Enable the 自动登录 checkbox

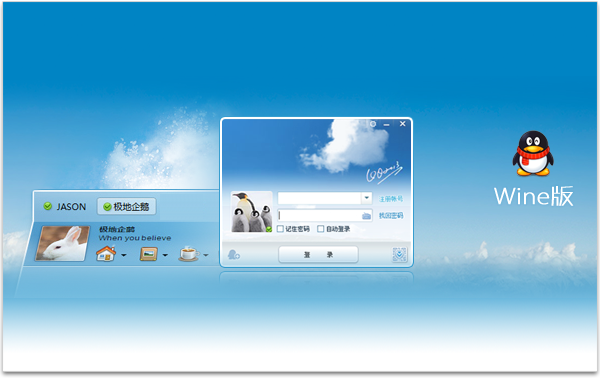point(321,229)
